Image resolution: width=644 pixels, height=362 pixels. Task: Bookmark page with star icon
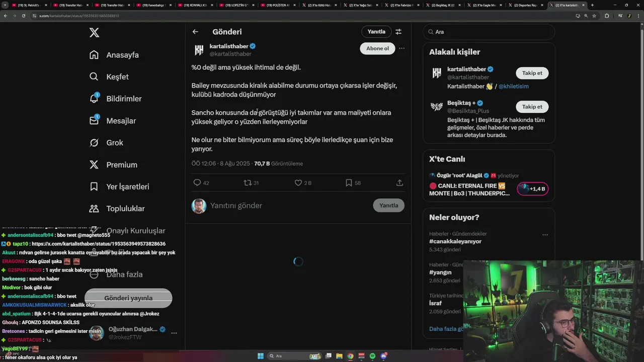pyautogui.click(x=594, y=16)
